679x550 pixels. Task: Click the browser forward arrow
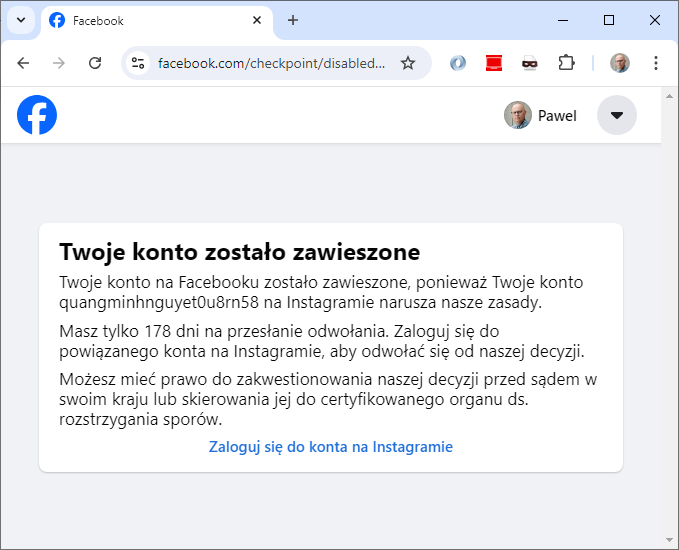(59, 63)
